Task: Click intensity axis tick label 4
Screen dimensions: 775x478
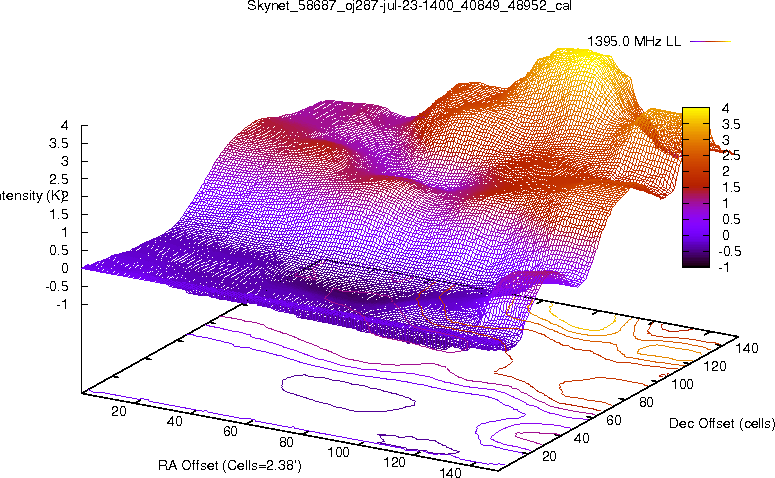Action: coord(64,125)
